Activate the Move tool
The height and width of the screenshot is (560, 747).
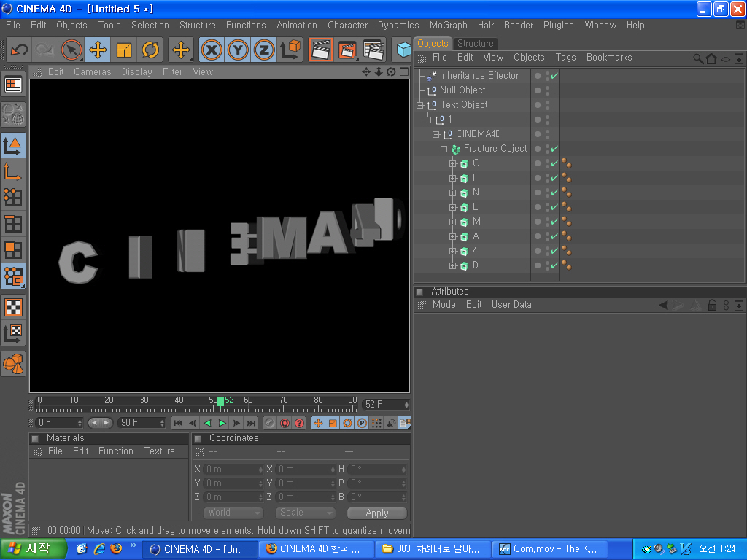pyautogui.click(x=98, y=50)
